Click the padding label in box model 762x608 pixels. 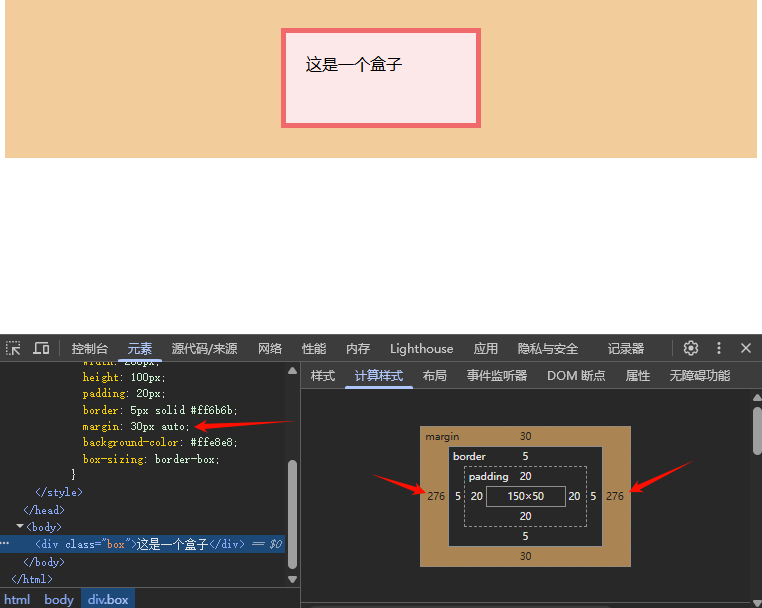(x=488, y=476)
